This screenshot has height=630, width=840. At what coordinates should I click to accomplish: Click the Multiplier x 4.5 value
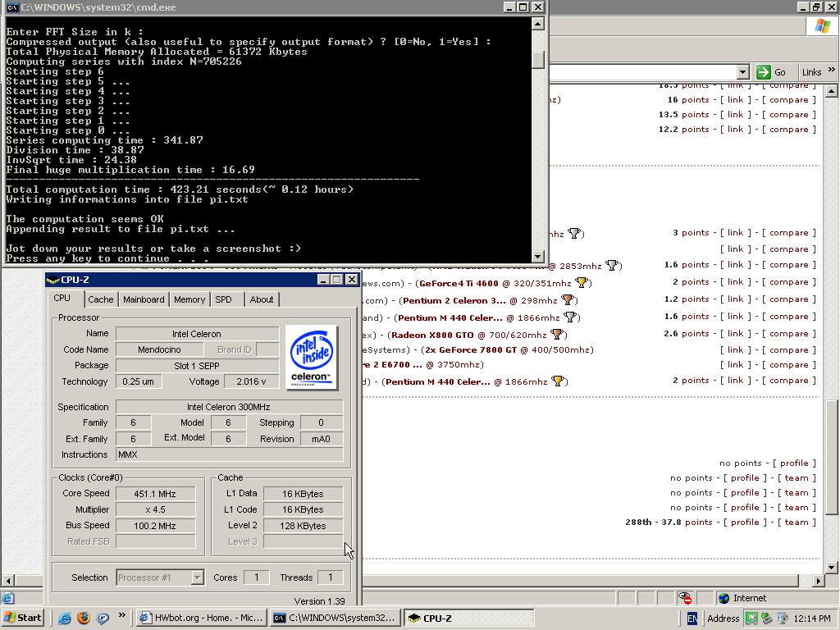155,509
